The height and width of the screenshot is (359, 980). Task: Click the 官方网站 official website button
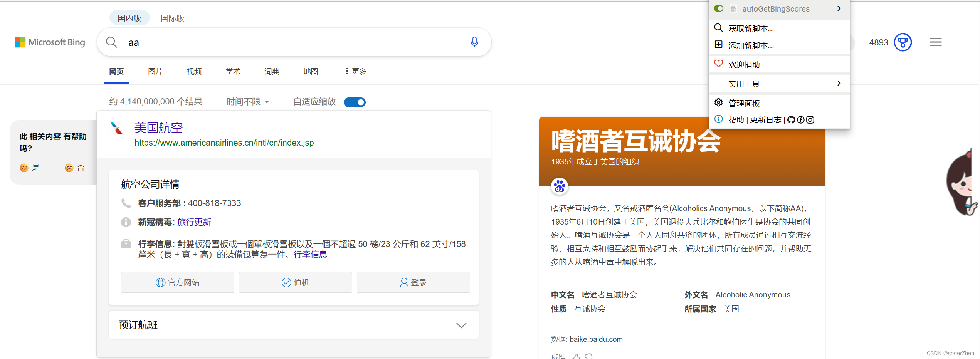pyautogui.click(x=177, y=282)
